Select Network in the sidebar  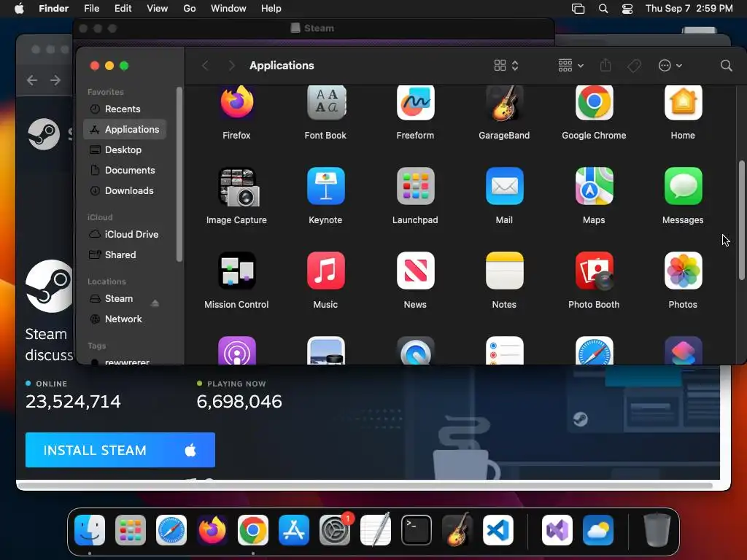point(125,319)
